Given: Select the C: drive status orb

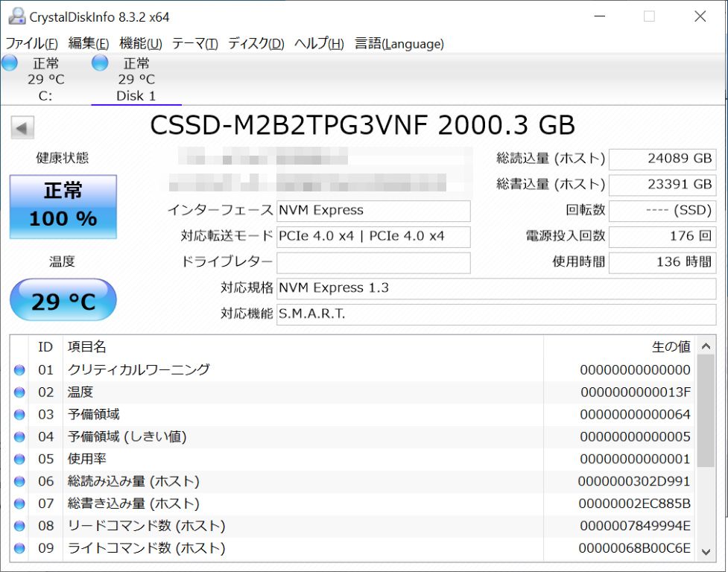Looking at the screenshot, I should pyautogui.click(x=10, y=63).
